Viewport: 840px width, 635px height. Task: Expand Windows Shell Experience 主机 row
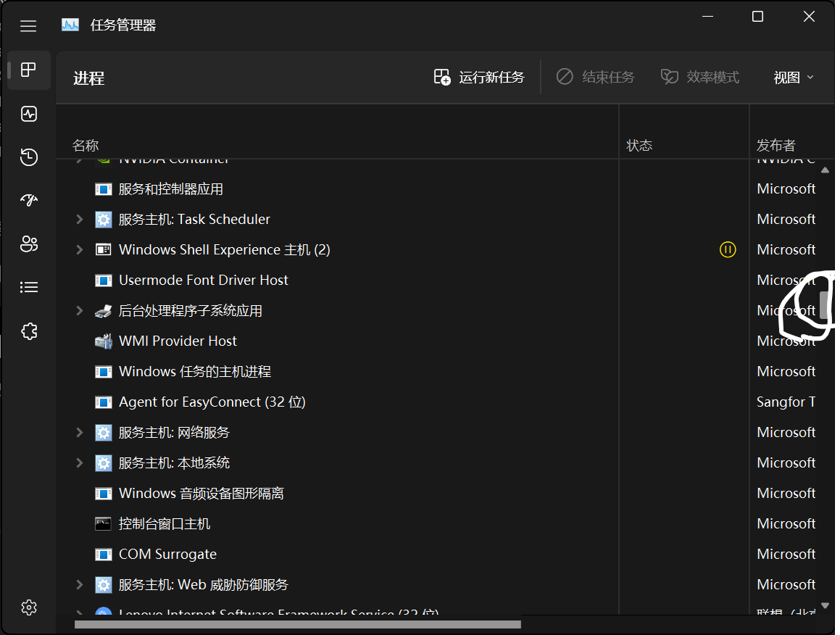tap(79, 249)
